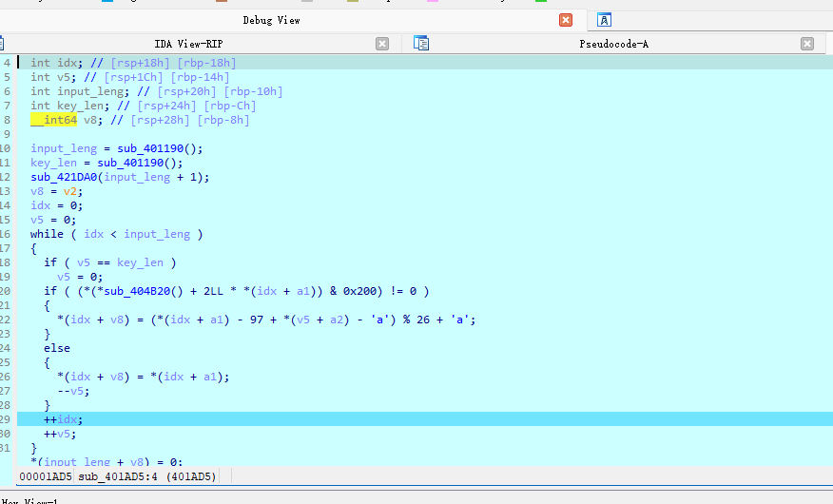Click the else keyword
This screenshot has width=833, height=504.
[x=57, y=348]
